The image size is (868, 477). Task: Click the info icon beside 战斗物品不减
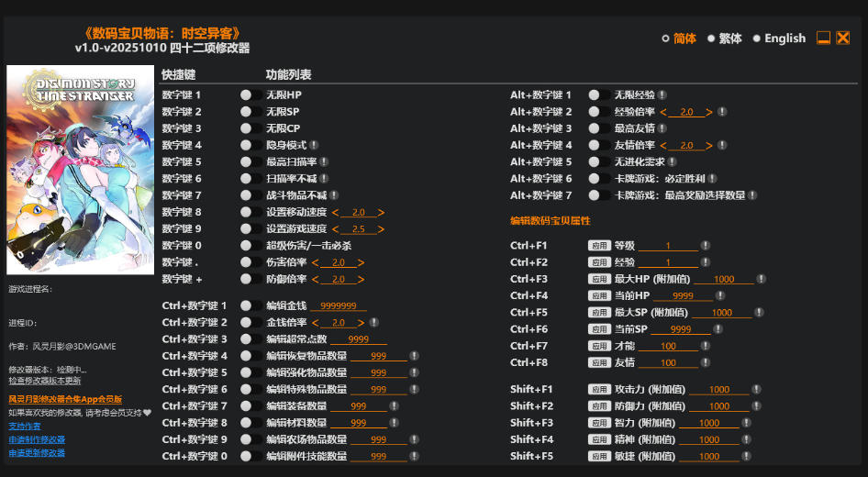pos(334,194)
